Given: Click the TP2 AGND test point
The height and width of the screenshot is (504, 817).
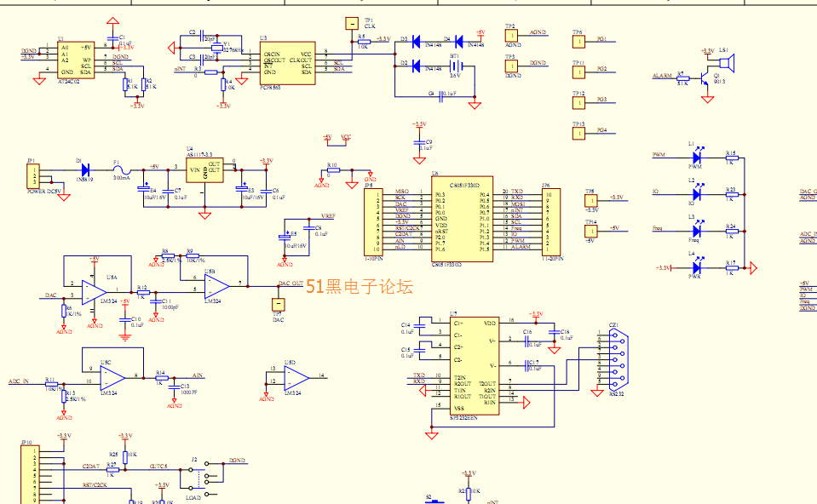Looking at the screenshot, I should [x=511, y=36].
